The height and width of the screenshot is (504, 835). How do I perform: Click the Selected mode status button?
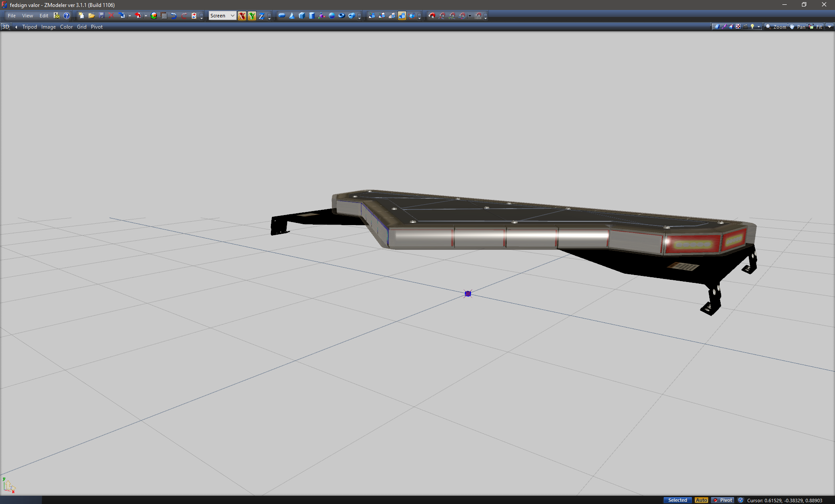[677, 500]
